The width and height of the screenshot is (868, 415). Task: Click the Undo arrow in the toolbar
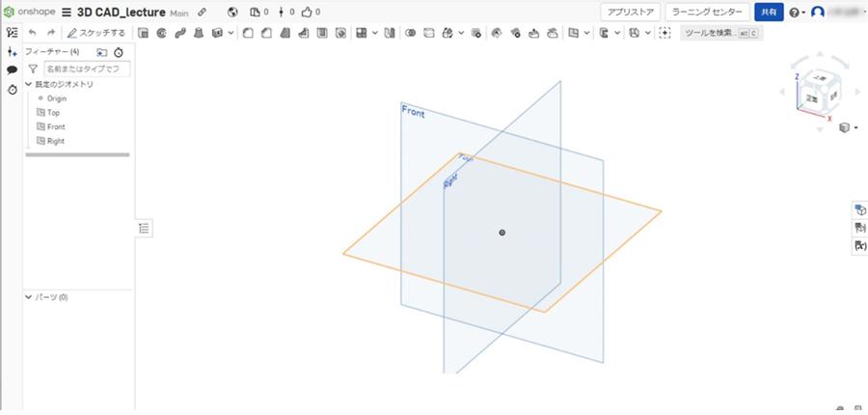click(x=32, y=33)
